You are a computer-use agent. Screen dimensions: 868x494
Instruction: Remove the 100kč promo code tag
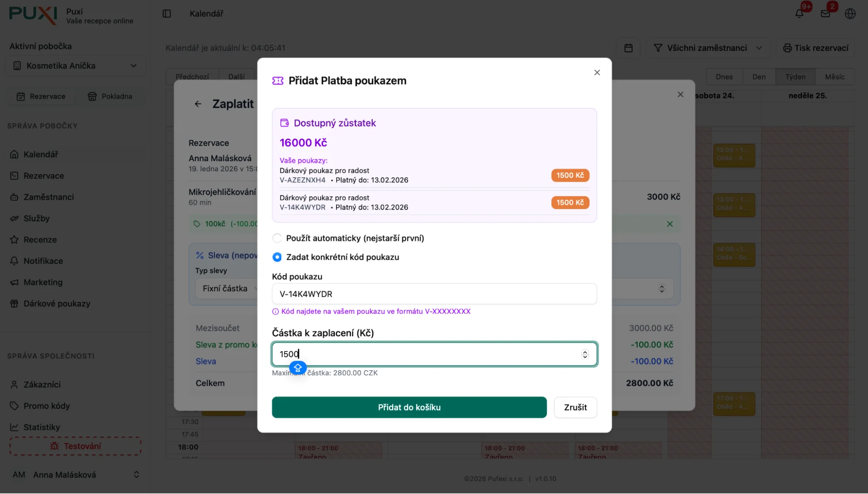[x=670, y=224]
